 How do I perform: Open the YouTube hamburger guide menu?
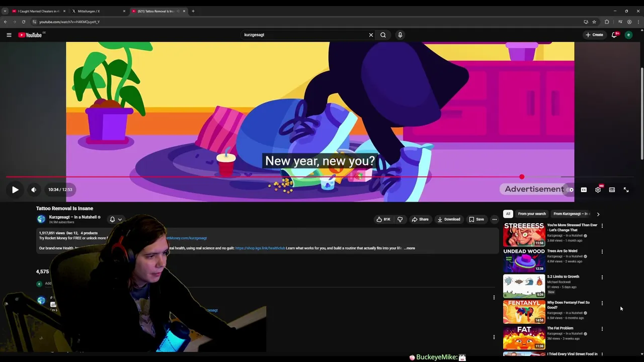(x=9, y=35)
